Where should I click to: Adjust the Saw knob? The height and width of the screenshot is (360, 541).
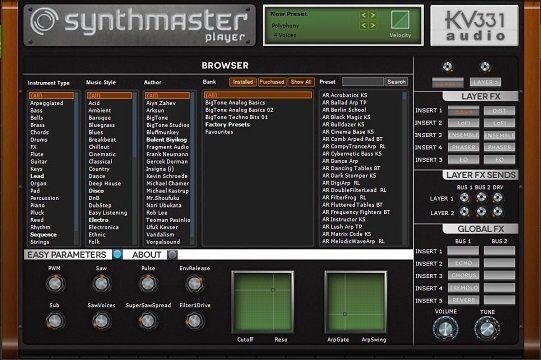click(101, 283)
